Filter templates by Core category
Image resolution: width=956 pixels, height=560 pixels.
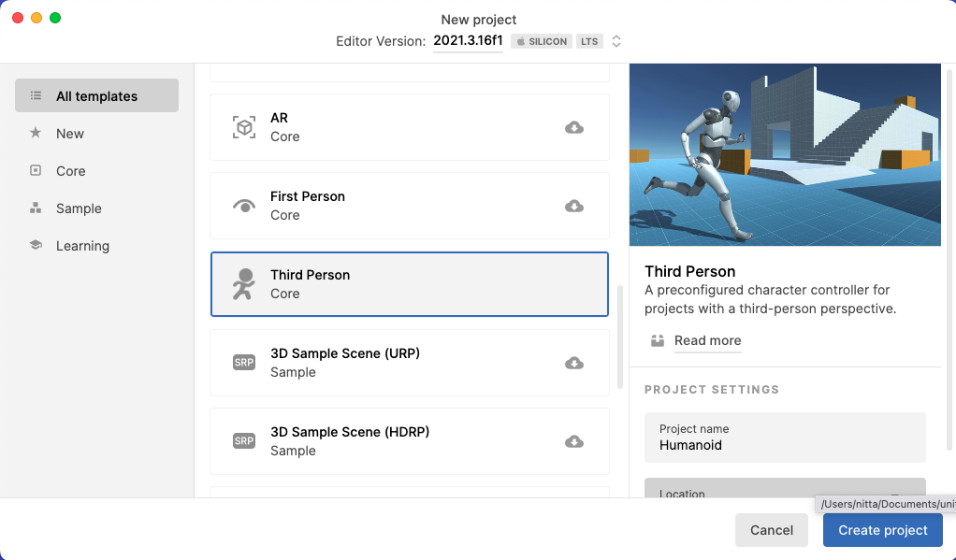click(70, 171)
